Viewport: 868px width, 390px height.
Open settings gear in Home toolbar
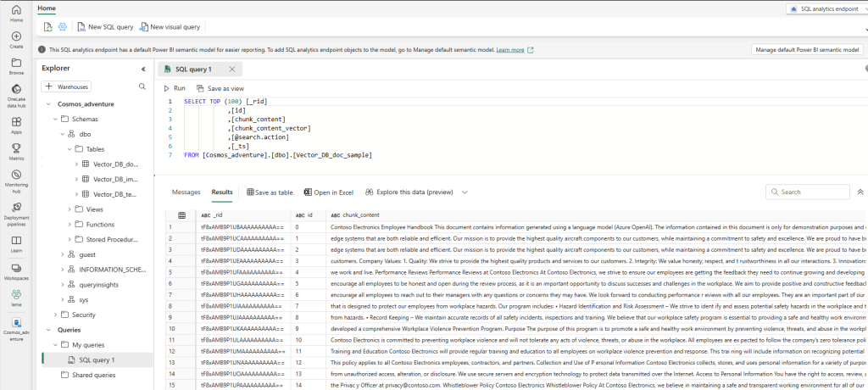63,26
